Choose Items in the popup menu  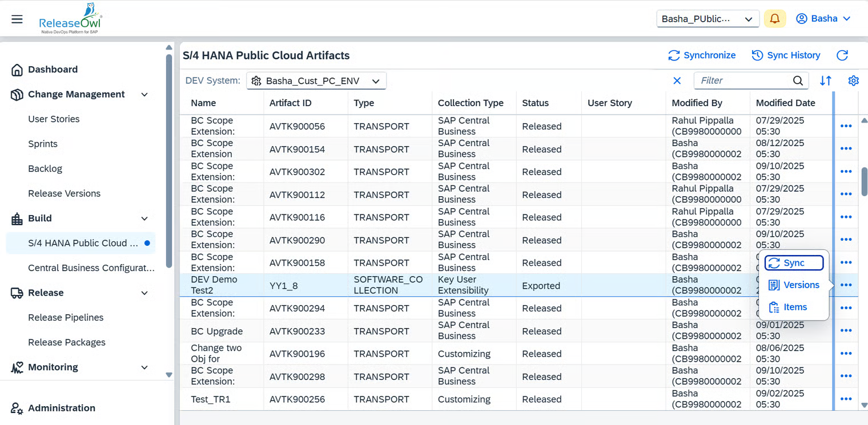click(x=788, y=307)
